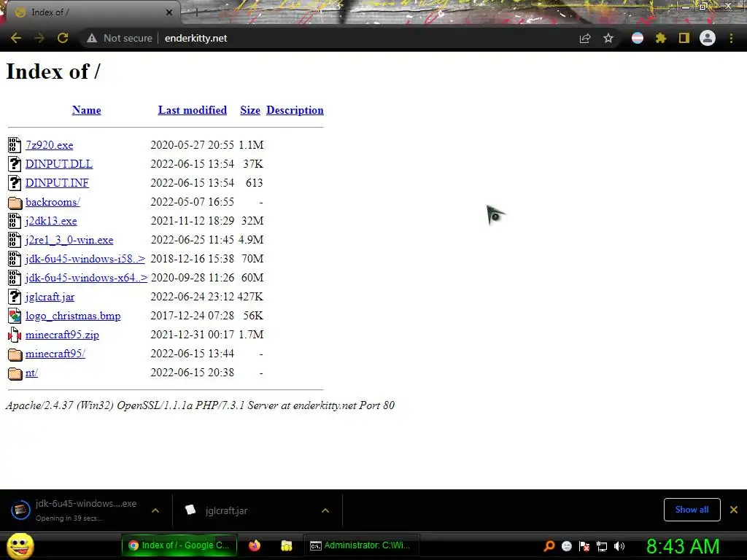Viewport: 747px width, 560px height.
Task: Open the DINPUT.DLL link
Action: tap(59, 164)
